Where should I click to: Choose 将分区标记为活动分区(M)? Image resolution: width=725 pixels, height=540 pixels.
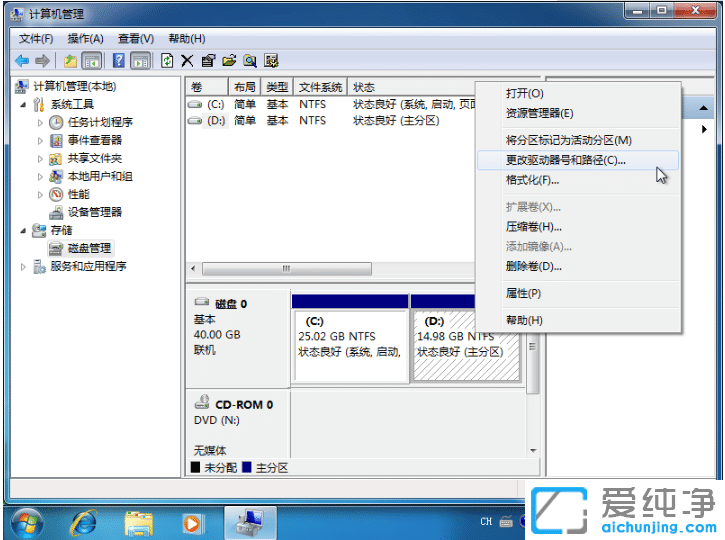[x=578, y=140]
